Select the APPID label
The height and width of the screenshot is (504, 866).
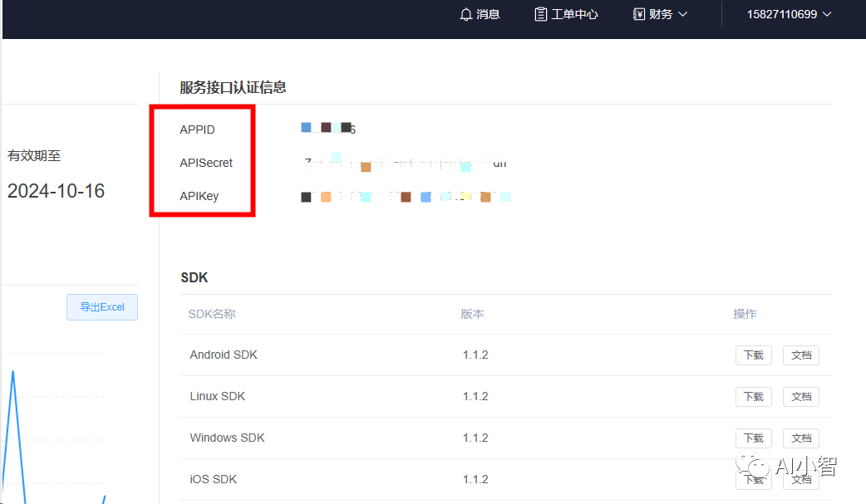pyautogui.click(x=197, y=130)
